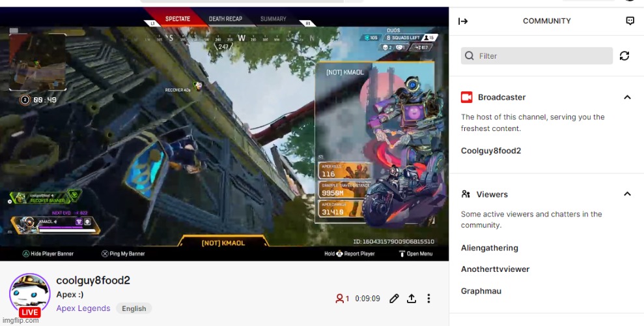Image resolution: width=644 pixels, height=326 pixels.
Task: Collapse the Community panel with the arrow icon
Action: click(x=463, y=21)
